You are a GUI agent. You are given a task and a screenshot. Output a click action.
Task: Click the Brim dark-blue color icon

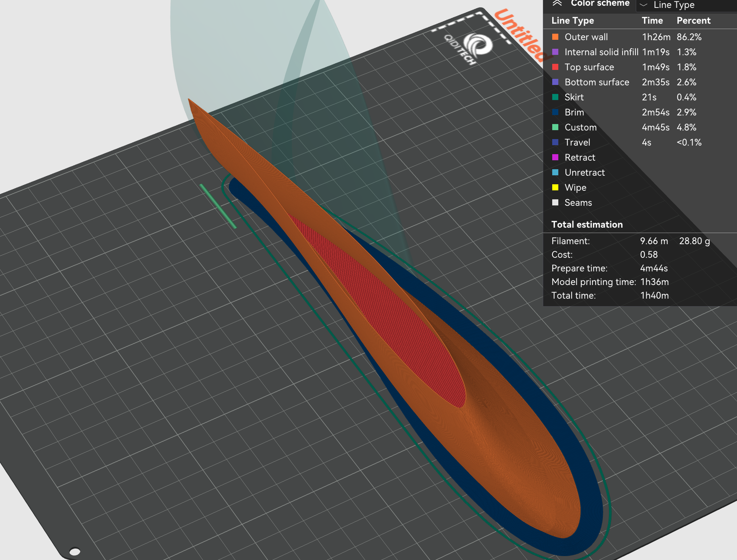[555, 112]
